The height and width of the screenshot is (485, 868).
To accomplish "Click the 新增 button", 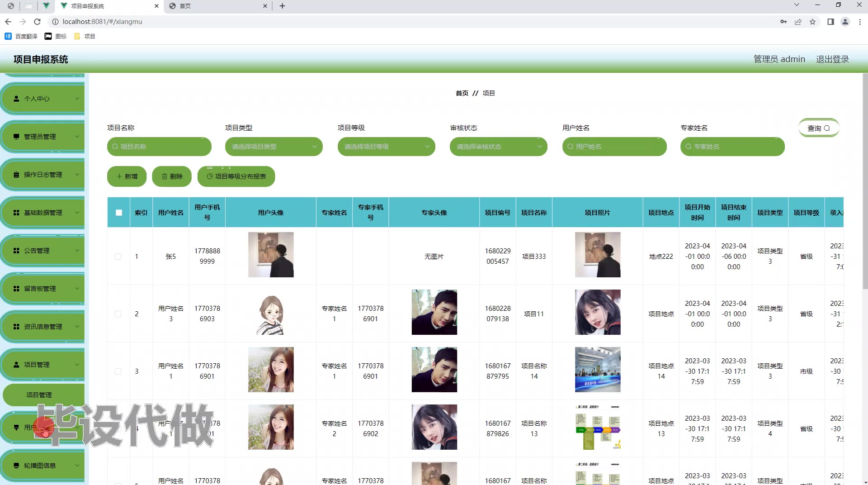I will 127,176.
